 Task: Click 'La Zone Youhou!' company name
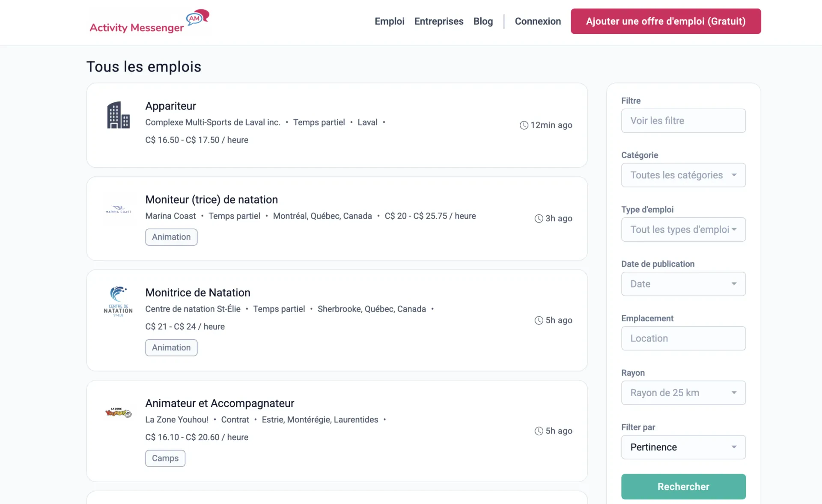177,420
